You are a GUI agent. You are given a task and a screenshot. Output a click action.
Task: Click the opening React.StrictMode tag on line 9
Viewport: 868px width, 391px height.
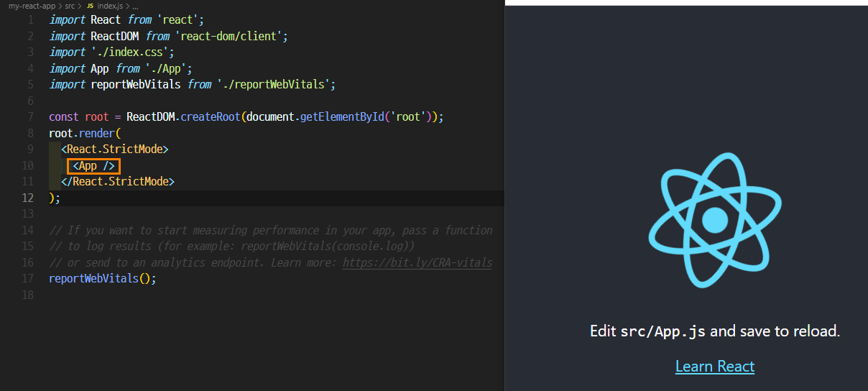coord(114,149)
